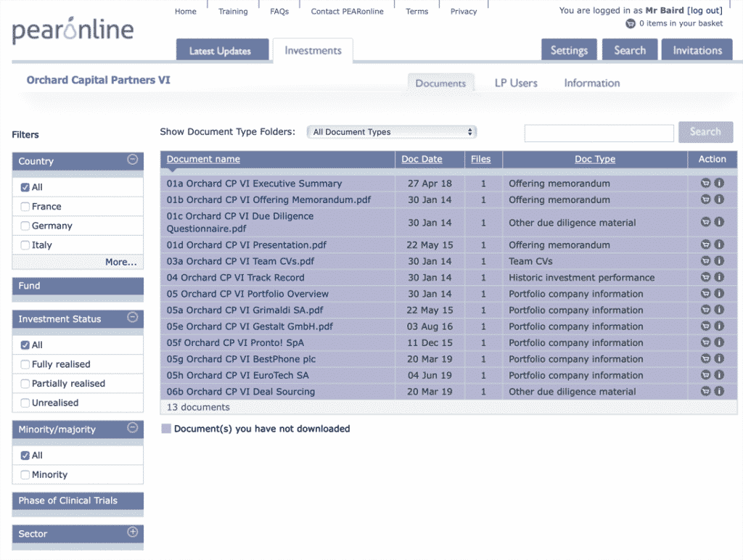
Task: Expand the Fund filter header
Action: click(x=78, y=286)
